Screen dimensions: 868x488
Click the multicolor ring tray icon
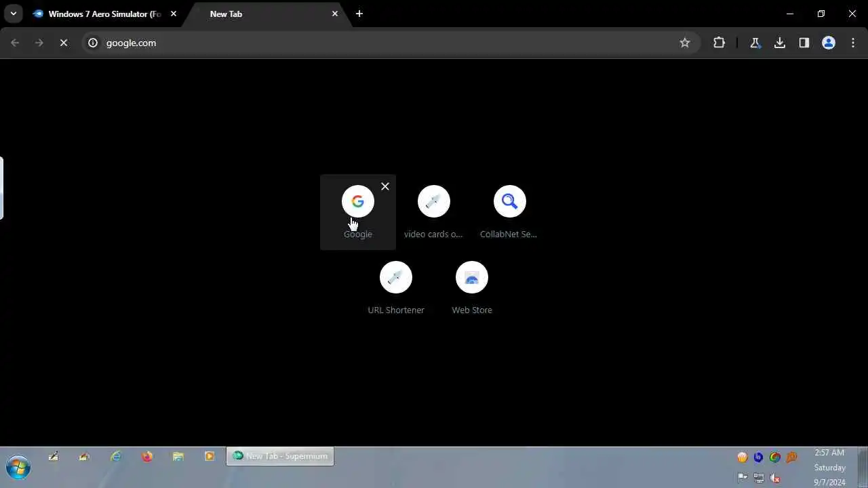[x=775, y=457]
